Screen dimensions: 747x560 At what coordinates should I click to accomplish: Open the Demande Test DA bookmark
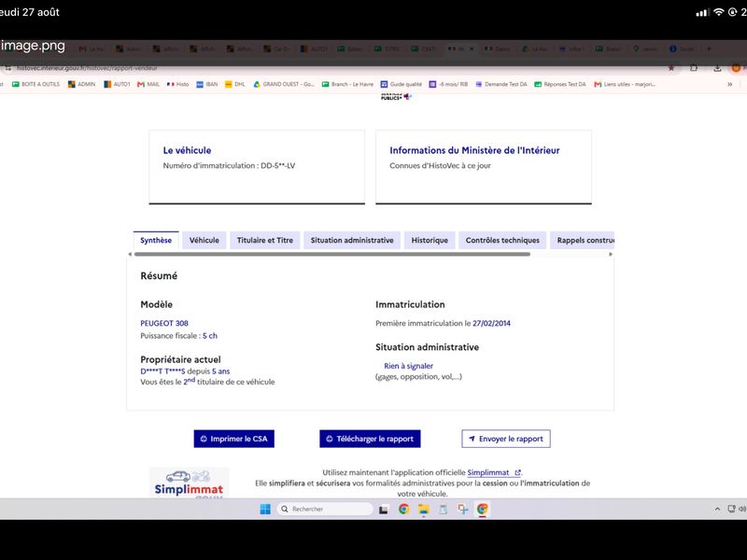click(x=501, y=84)
